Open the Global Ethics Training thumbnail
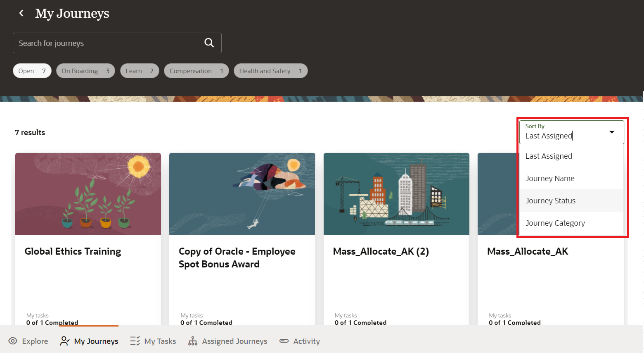This screenshot has height=353, width=644. (88, 194)
